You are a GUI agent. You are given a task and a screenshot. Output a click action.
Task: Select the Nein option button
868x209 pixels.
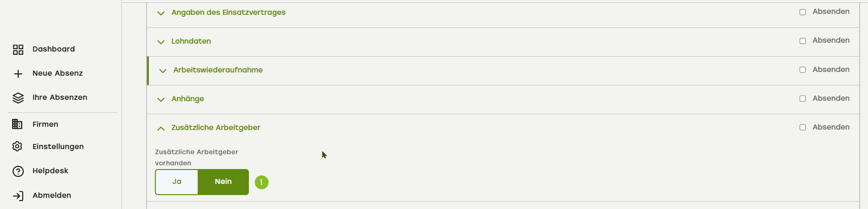coord(223,182)
